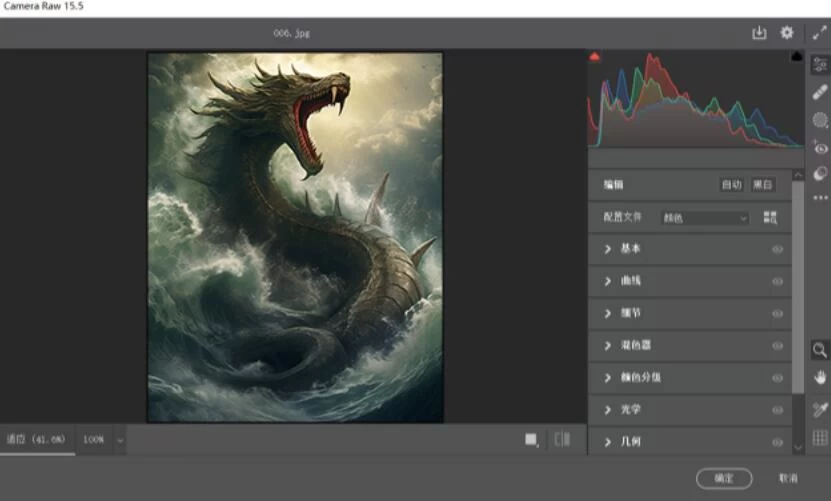This screenshot has height=501, width=831.
Task: Open the 配置文件 profile dropdown
Action: coord(704,217)
